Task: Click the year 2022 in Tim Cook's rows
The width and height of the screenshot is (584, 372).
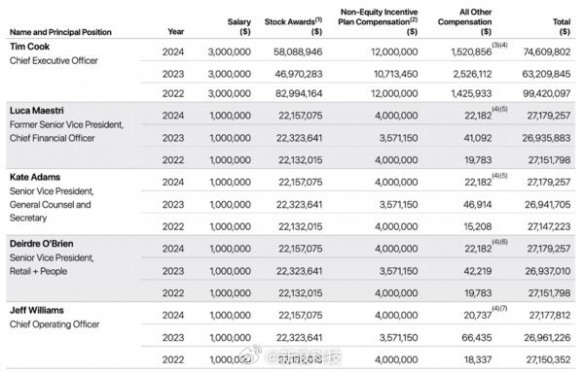Action: (x=173, y=93)
